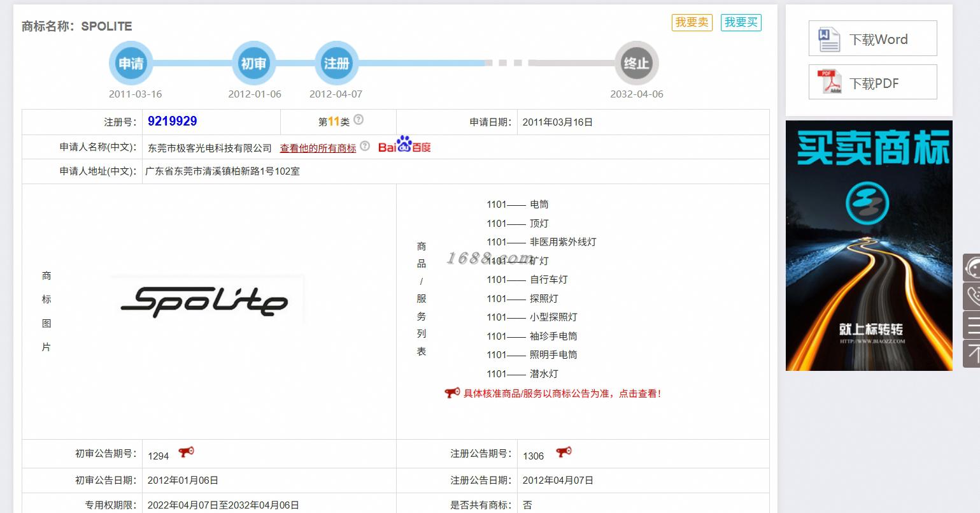
Task: Click the 终止 timeline stage circle
Action: point(636,63)
